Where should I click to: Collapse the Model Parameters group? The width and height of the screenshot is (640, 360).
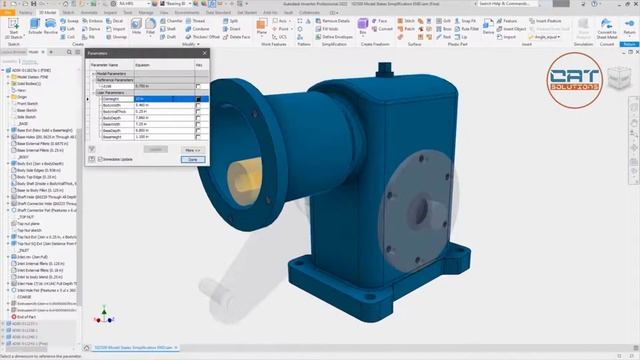point(93,74)
